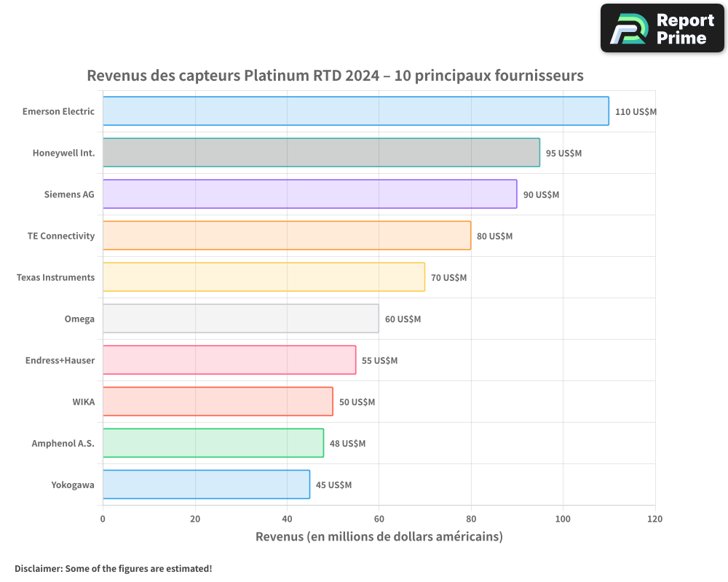Click the disclaimer text at bottom
728x582 pixels.
click(x=113, y=569)
